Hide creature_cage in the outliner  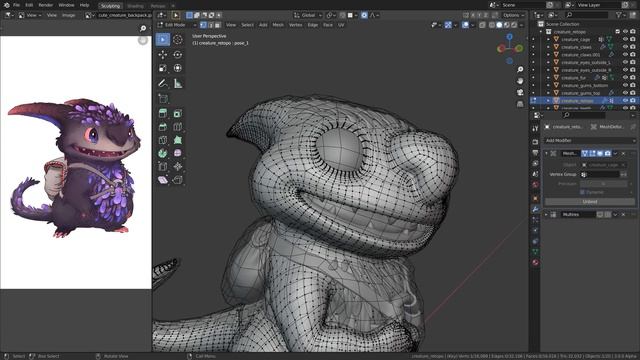(625, 40)
